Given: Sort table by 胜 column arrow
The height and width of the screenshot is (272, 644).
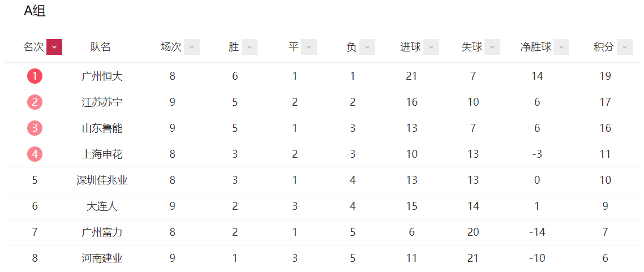Looking at the screenshot, I should coord(250,47).
